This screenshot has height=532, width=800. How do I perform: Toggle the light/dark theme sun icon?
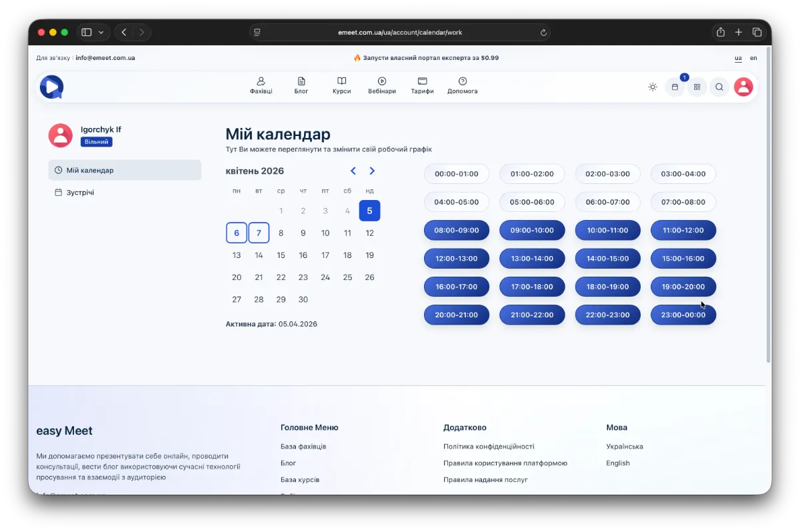653,87
